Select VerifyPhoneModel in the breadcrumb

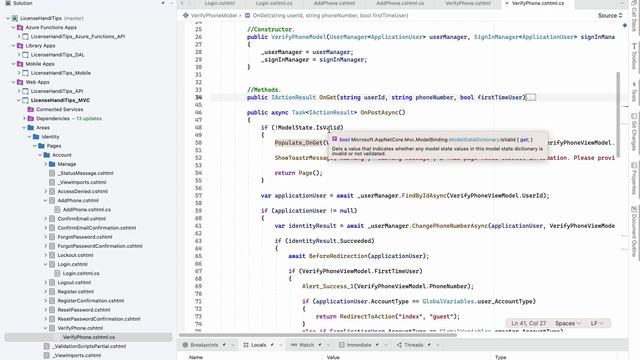(214, 16)
